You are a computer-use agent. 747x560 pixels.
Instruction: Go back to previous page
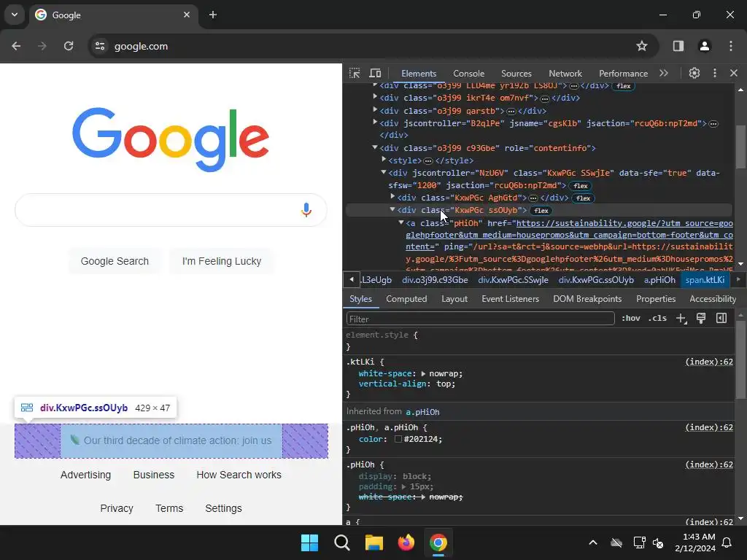click(16, 46)
